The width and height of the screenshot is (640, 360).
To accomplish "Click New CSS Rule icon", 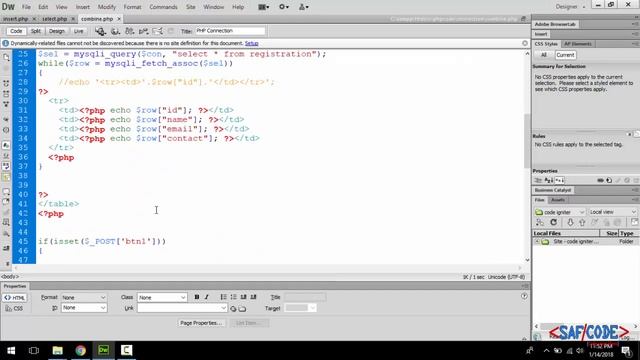I will click(x=609, y=180).
